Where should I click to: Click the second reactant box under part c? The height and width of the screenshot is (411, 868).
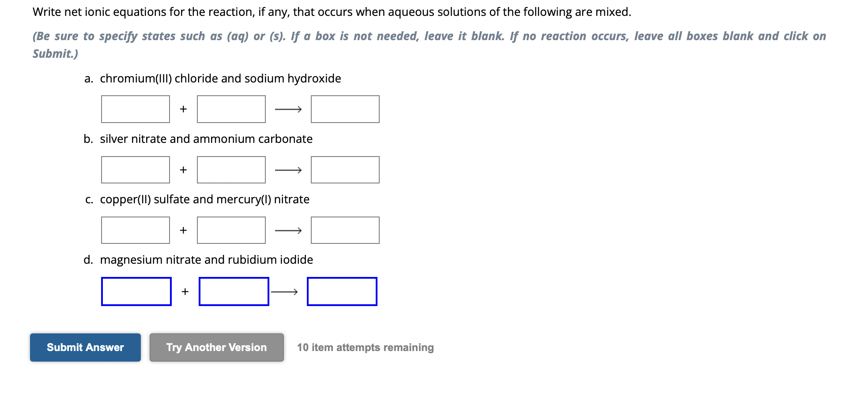[231, 230]
